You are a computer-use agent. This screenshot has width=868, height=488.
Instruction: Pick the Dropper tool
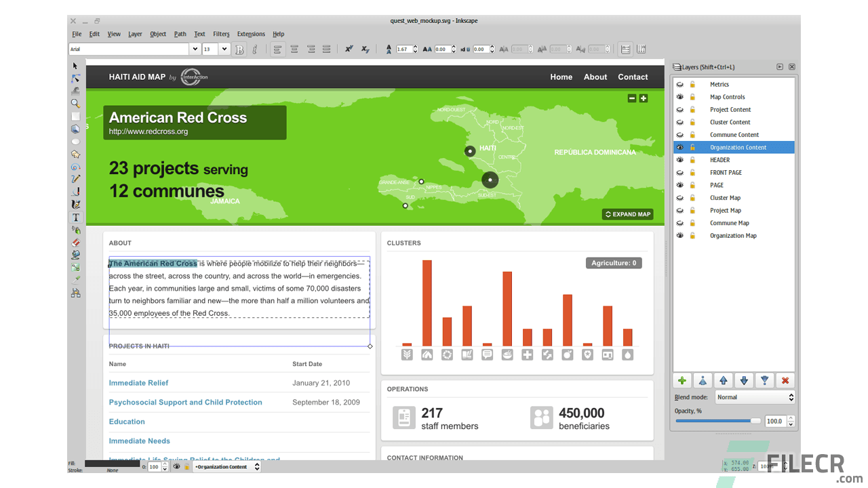click(x=76, y=279)
